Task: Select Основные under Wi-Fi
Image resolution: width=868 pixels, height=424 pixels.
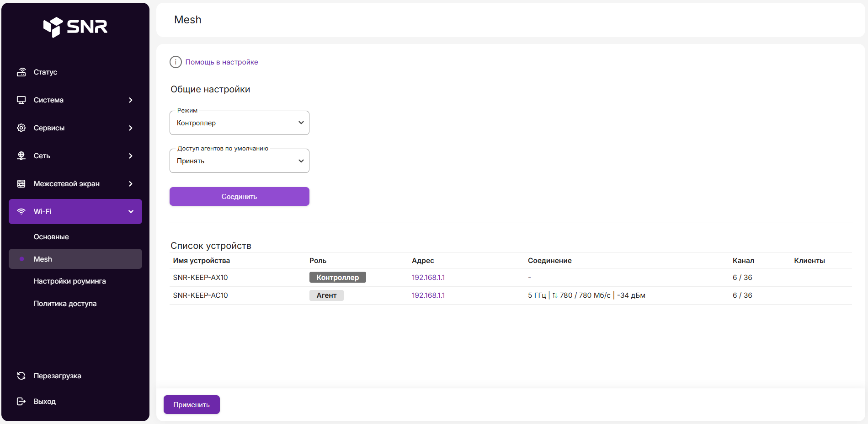Action: [x=51, y=237]
